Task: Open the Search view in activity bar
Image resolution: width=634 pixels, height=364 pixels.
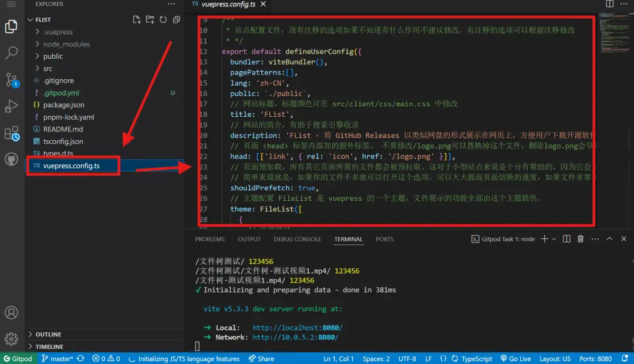Action: (x=11, y=53)
